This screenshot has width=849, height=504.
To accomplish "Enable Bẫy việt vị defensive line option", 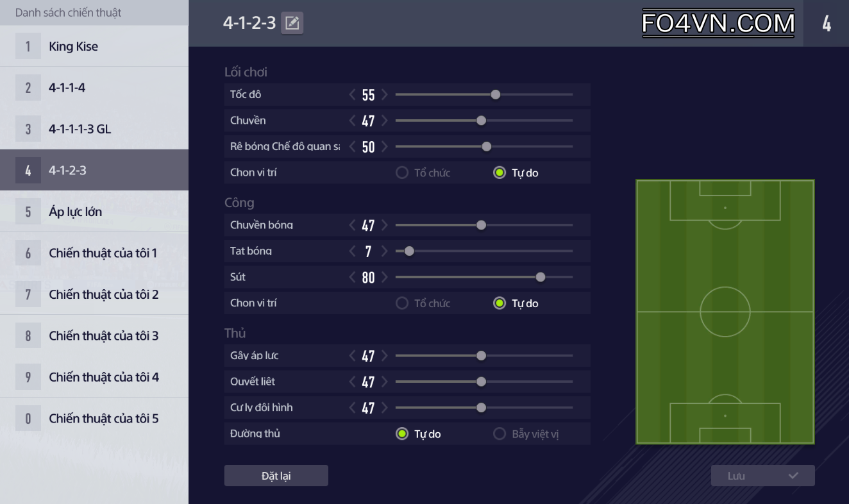I will click(x=500, y=434).
